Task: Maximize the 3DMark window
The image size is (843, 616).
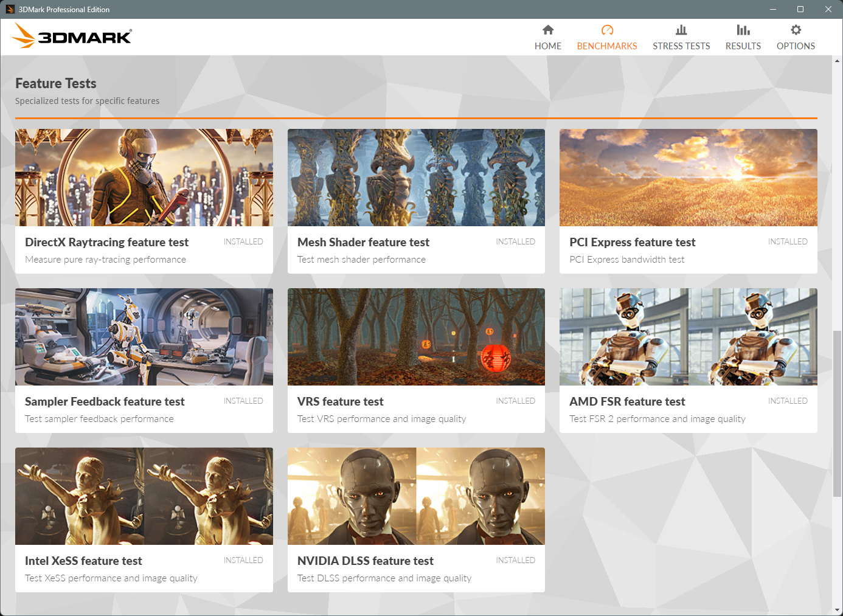Action: coord(800,9)
